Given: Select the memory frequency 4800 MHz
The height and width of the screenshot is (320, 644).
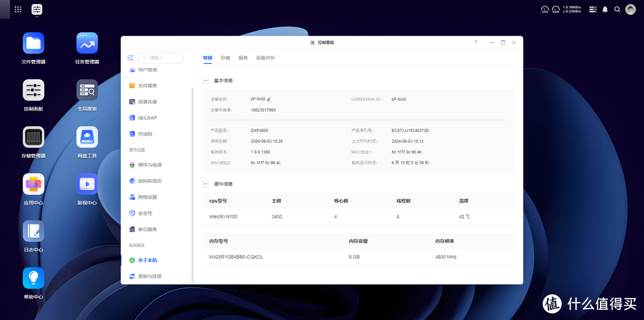Looking at the screenshot, I should [446, 257].
